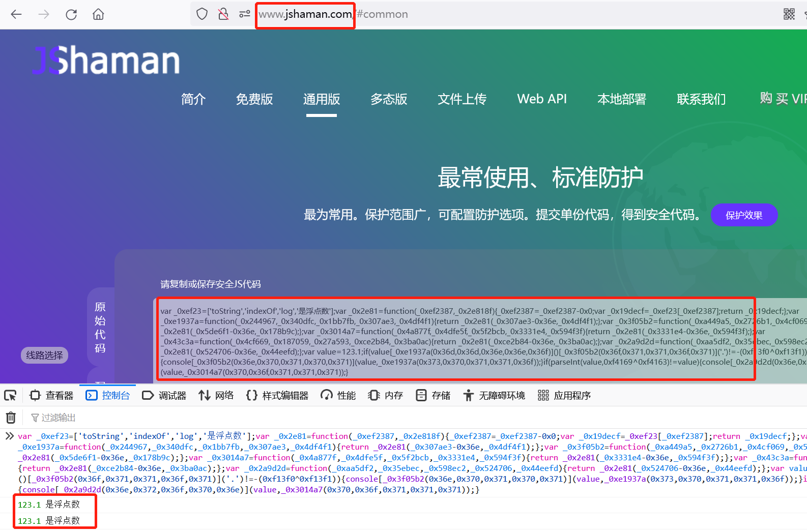Viewport: 807px width, 532px height.
Task: Open the 性能 performance tab
Action: coord(338,395)
